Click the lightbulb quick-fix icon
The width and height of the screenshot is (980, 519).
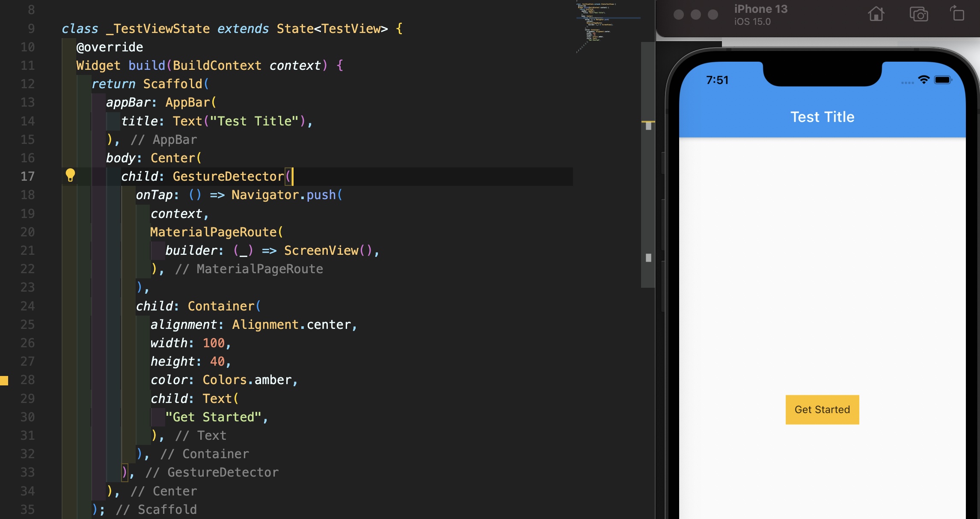click(70, 175)
